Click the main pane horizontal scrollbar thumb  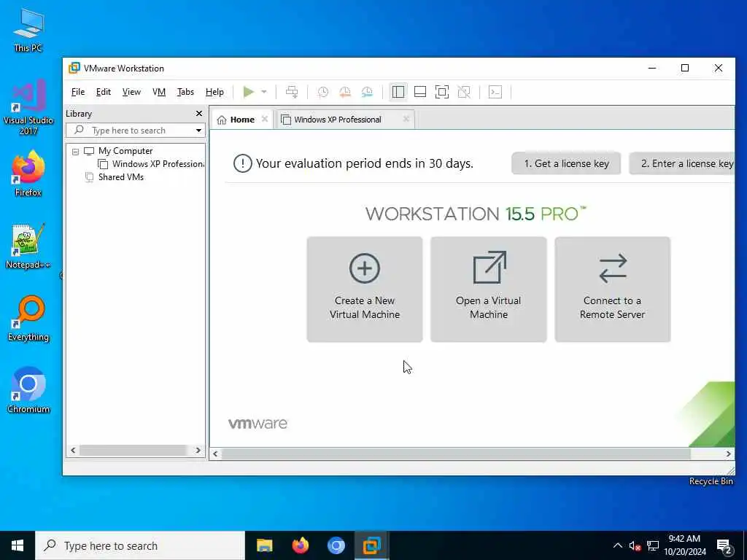(x=456, y=454)
